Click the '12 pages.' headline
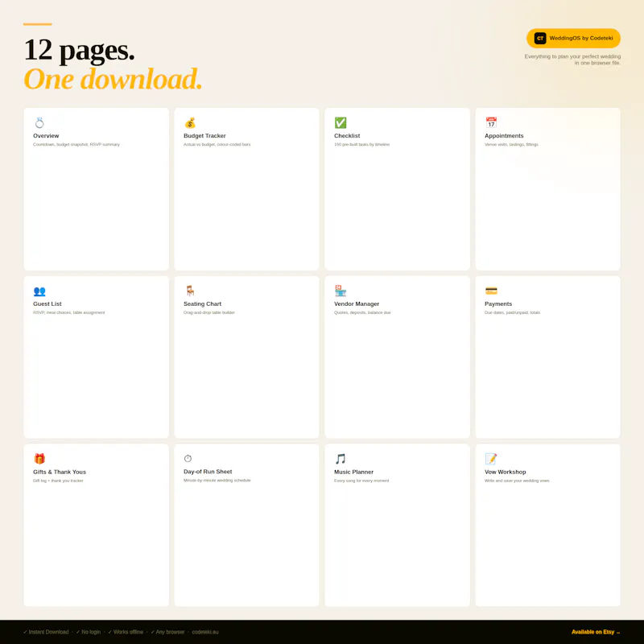The height and width of the screenshot is (644, 644). tap(79, 51)
